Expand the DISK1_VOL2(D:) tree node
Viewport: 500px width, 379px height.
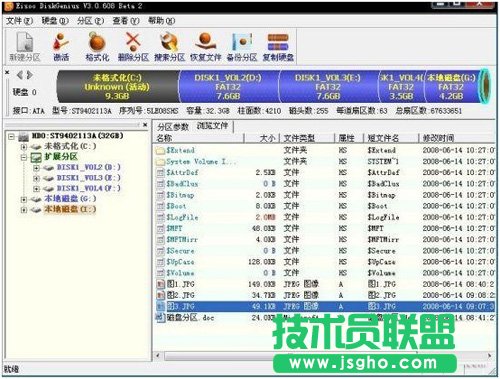36,168
